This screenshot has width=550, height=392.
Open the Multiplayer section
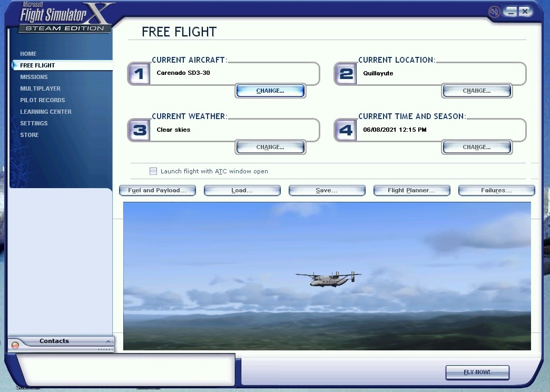[x=41, y=89]
